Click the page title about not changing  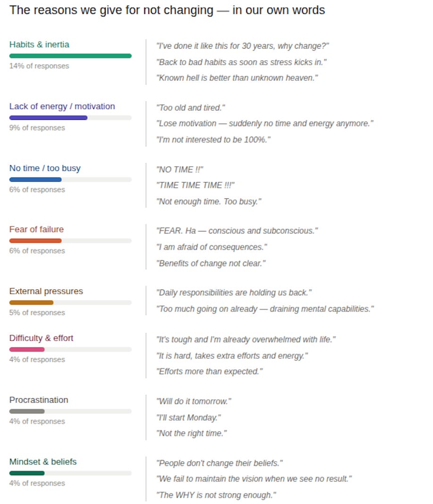click(167, 10)
